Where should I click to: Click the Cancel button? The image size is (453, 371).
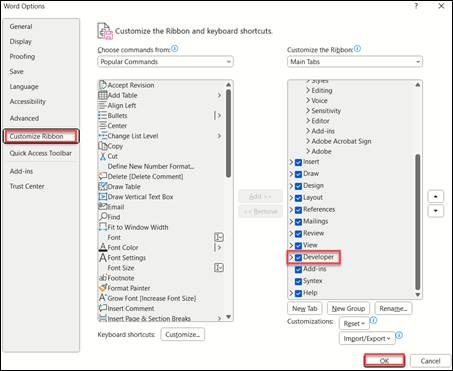(x=430, y=361)
